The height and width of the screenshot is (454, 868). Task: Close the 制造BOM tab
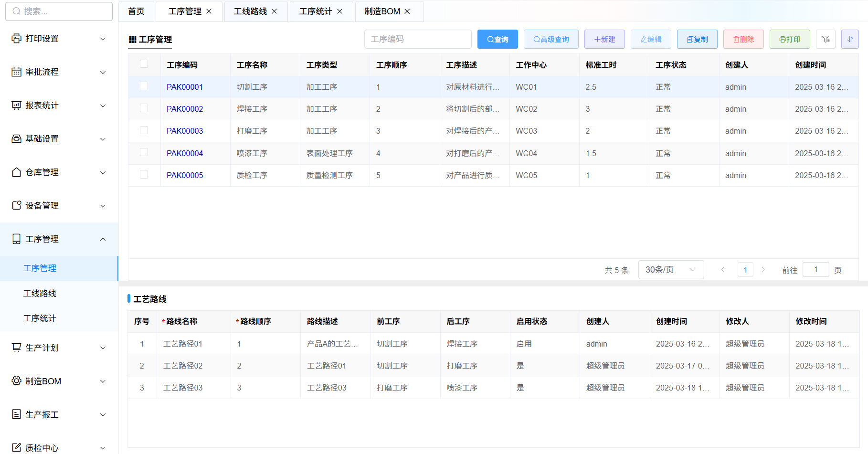pos(407,11)
